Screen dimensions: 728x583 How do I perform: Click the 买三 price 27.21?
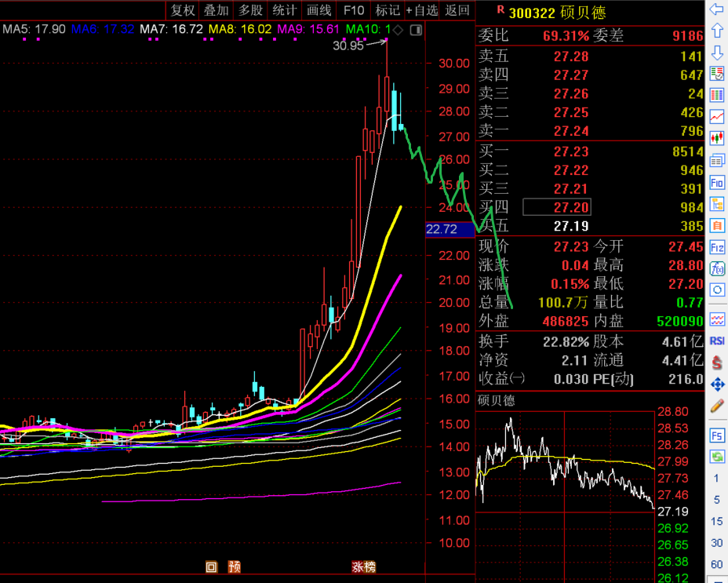570,188
